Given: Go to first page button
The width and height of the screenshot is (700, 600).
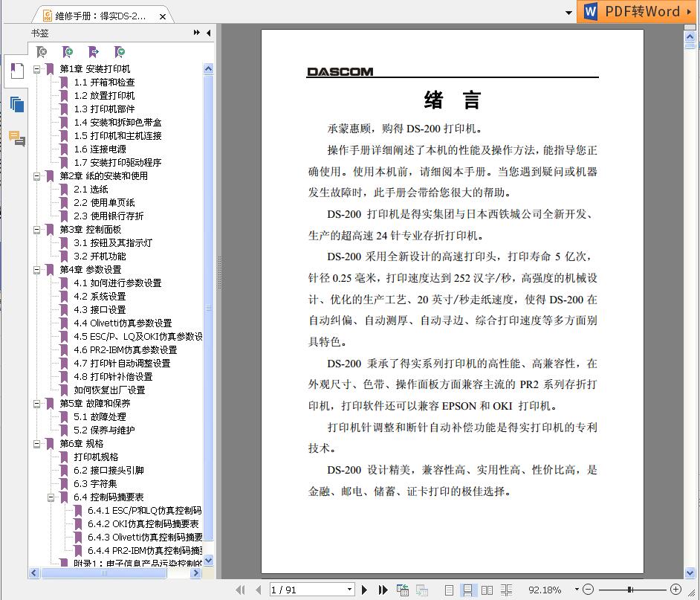Looking at the screenshot, I should pyautogui.click(x=240, y=590).
